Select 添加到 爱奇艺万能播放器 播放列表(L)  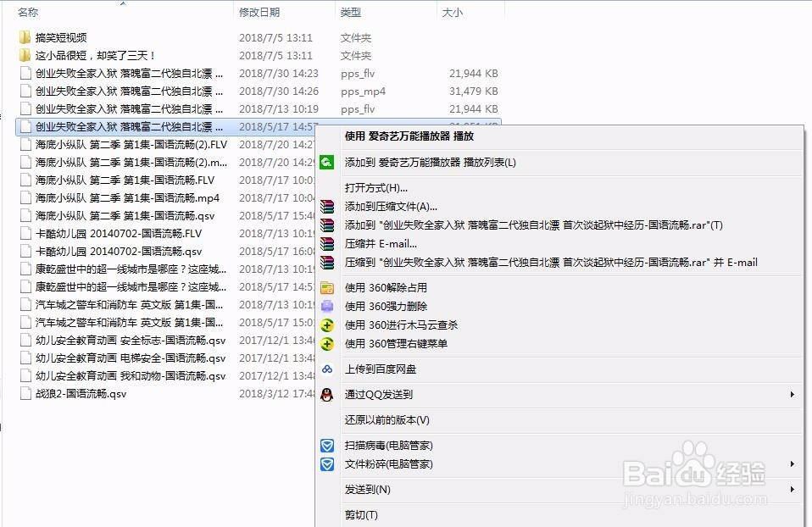(431, 163)
